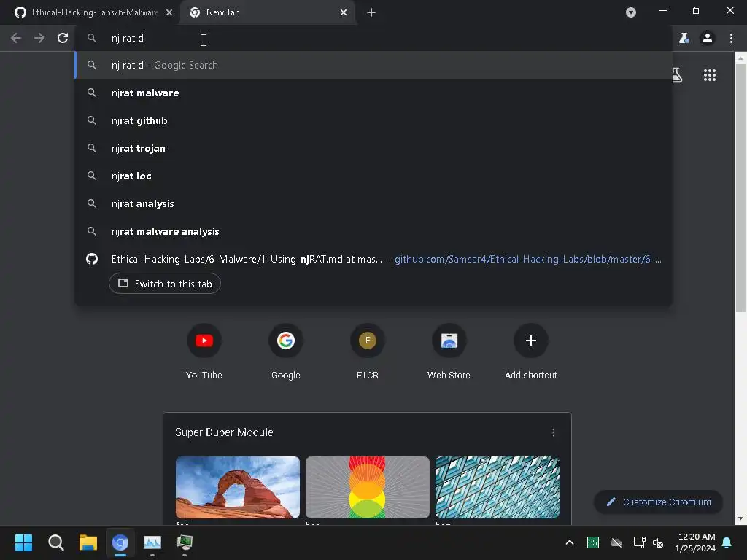Open a new tab with plus button
Viewport: 747px width, 560px height.
point(371,12)
